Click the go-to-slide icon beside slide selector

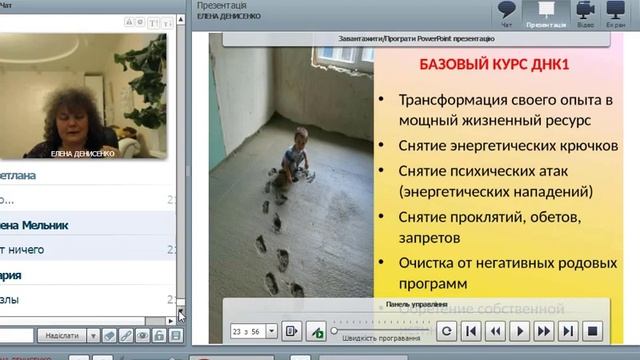(x=291, y=331)
